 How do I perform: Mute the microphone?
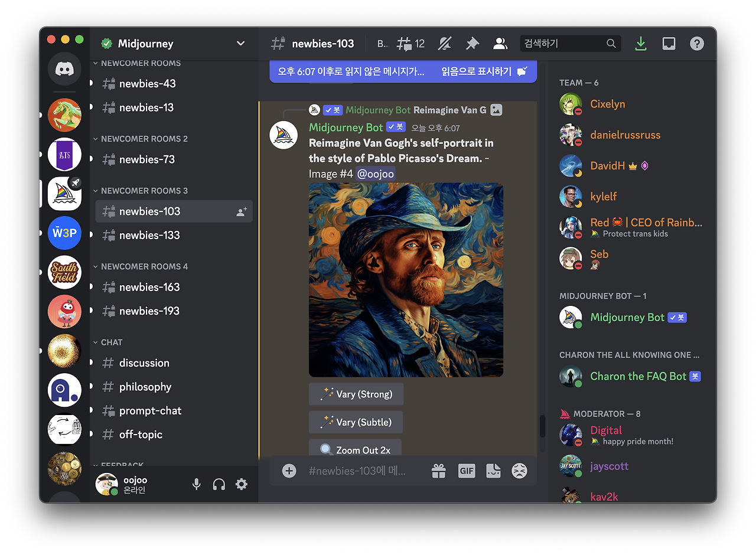(197, 484)
